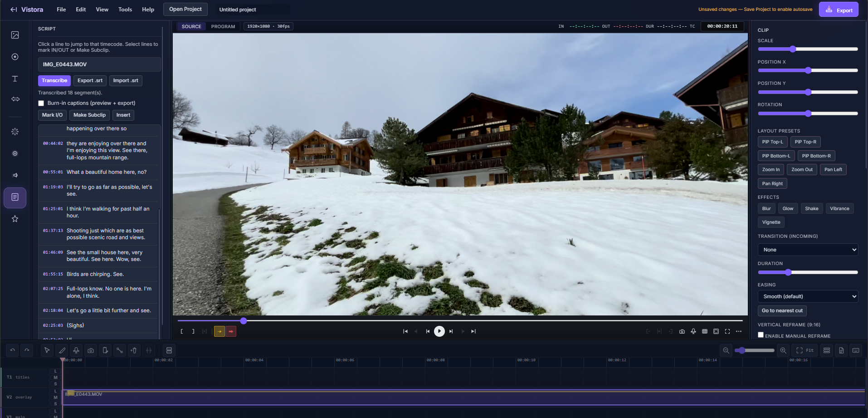Click the Make Subclip button
This screenshot has width=868, height=418.
[x=89, y=115]
